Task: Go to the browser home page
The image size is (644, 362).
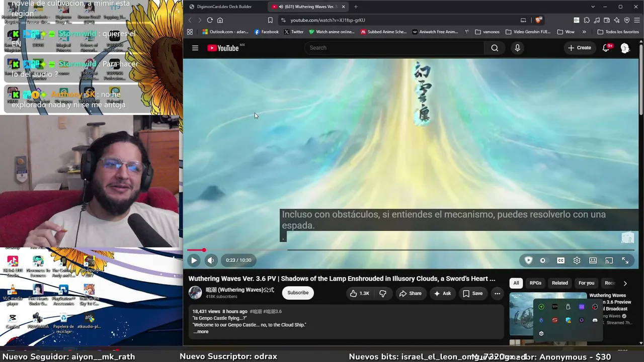Action: tap(220, 20)
